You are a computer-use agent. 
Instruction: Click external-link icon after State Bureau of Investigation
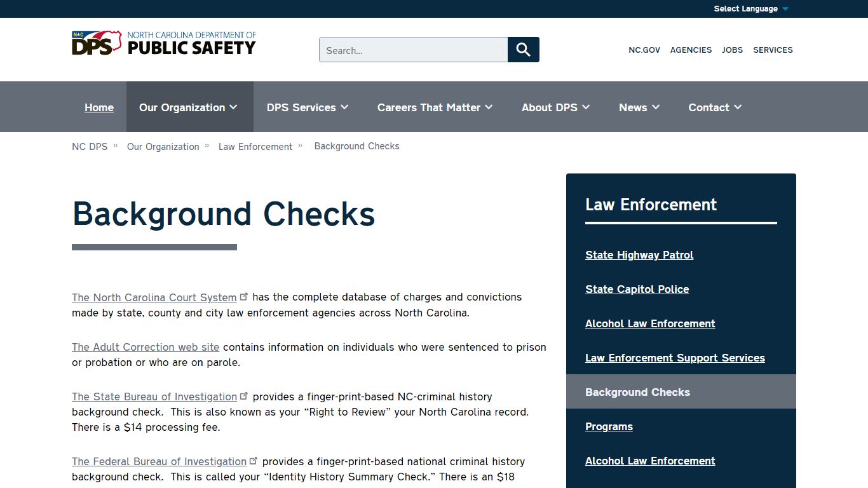coord(245,395)
